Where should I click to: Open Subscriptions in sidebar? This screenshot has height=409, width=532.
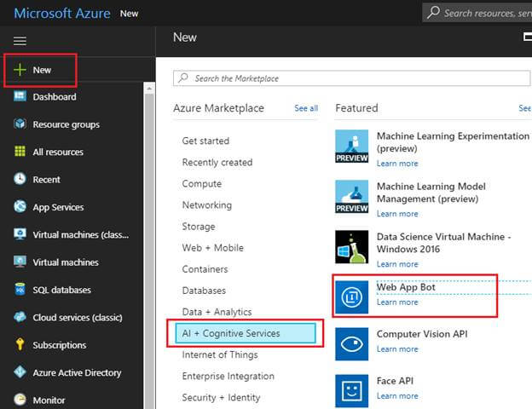tap(60, 345)
